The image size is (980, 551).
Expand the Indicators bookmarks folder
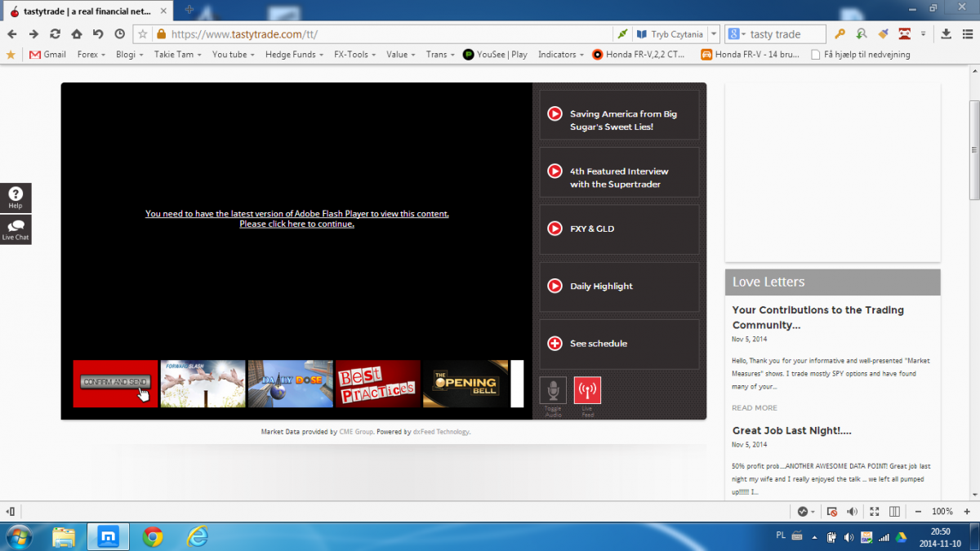561,55
